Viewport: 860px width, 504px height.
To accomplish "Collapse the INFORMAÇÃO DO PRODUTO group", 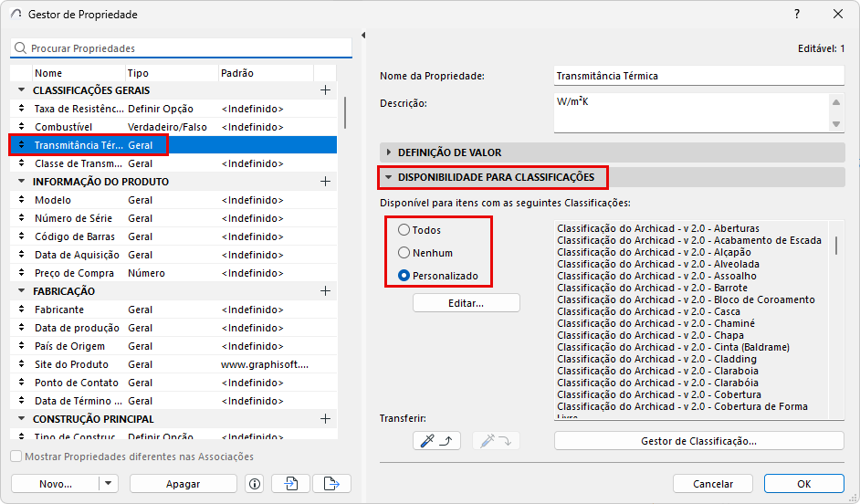I will [21, 182].
